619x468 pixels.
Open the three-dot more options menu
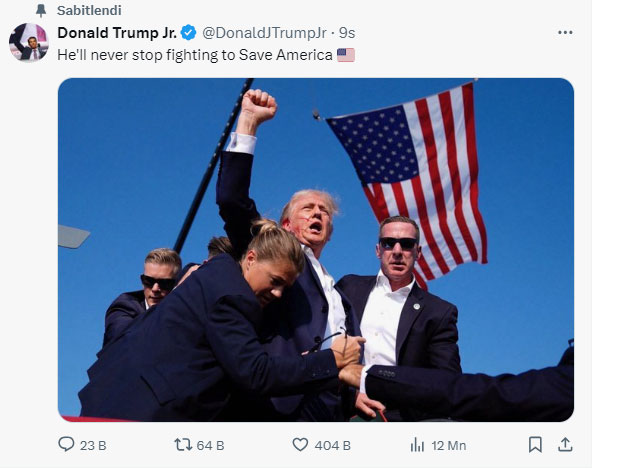pos(565,32)
